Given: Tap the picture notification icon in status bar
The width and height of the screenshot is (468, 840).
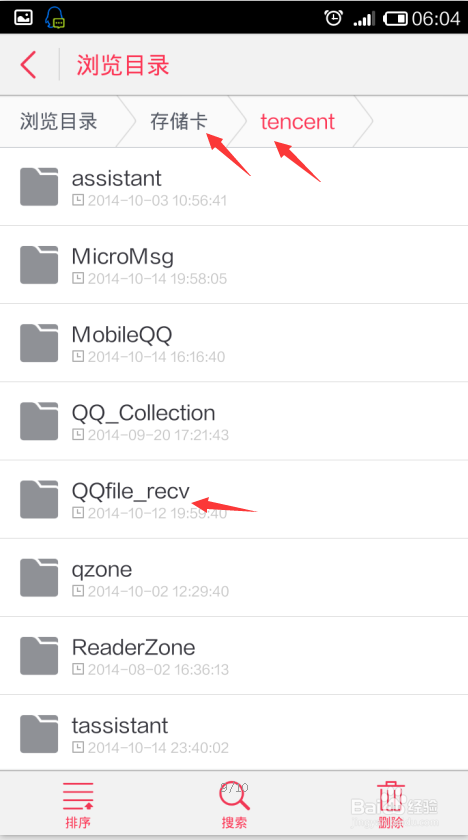Looking at the screenshot, I should (x=24, y=18).
